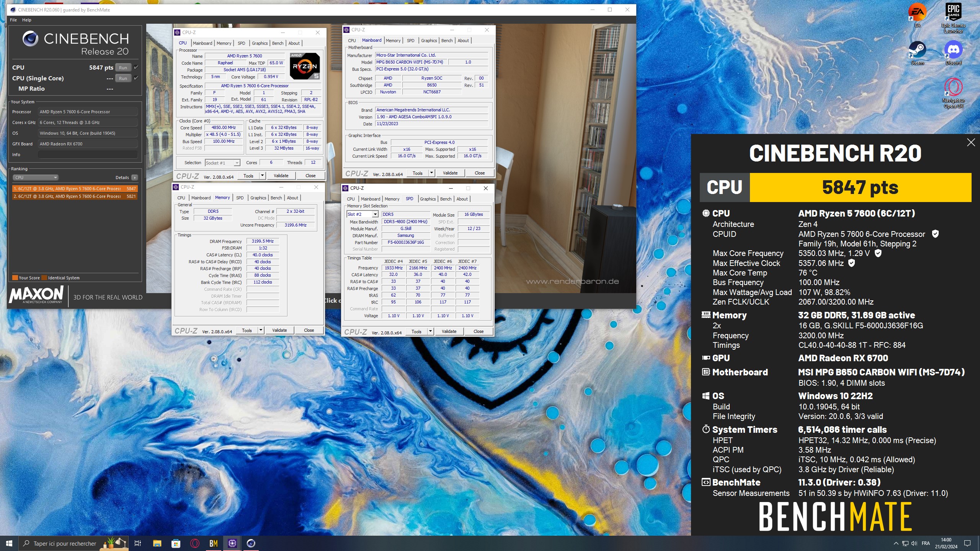Expand Tools dropdown arrow in Mainboard window
Image resolution: width=980 pixels, height=551 pixels.
431,173
